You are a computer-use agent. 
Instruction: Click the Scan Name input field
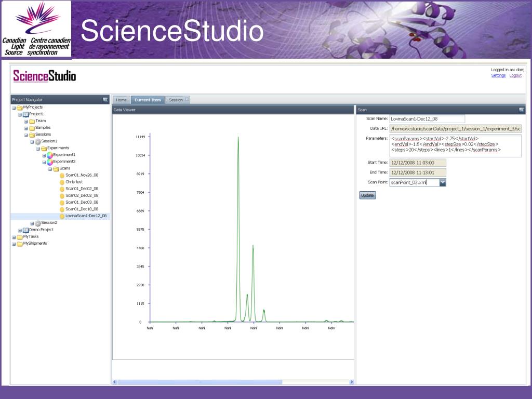[x=427, y=119]
